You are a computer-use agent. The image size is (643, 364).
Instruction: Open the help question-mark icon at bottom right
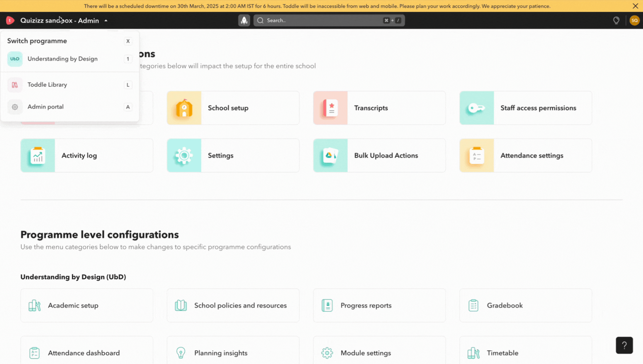(x=624, y=345)
